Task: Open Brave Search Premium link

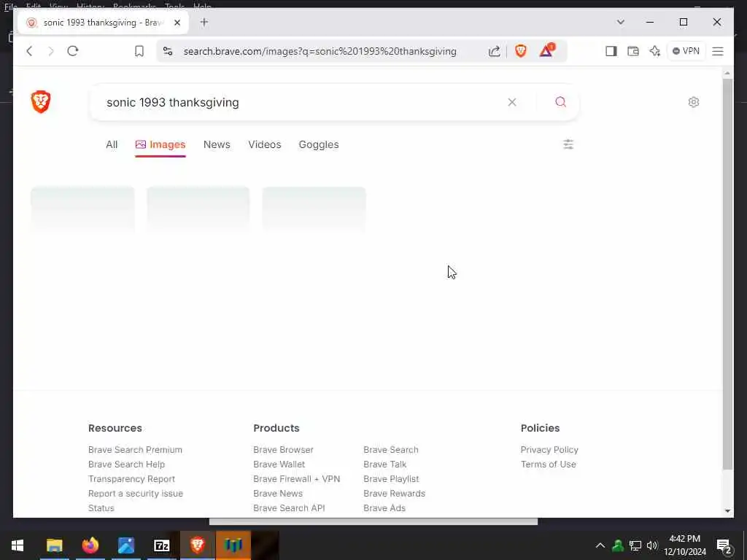Action: tap(135, 449)
